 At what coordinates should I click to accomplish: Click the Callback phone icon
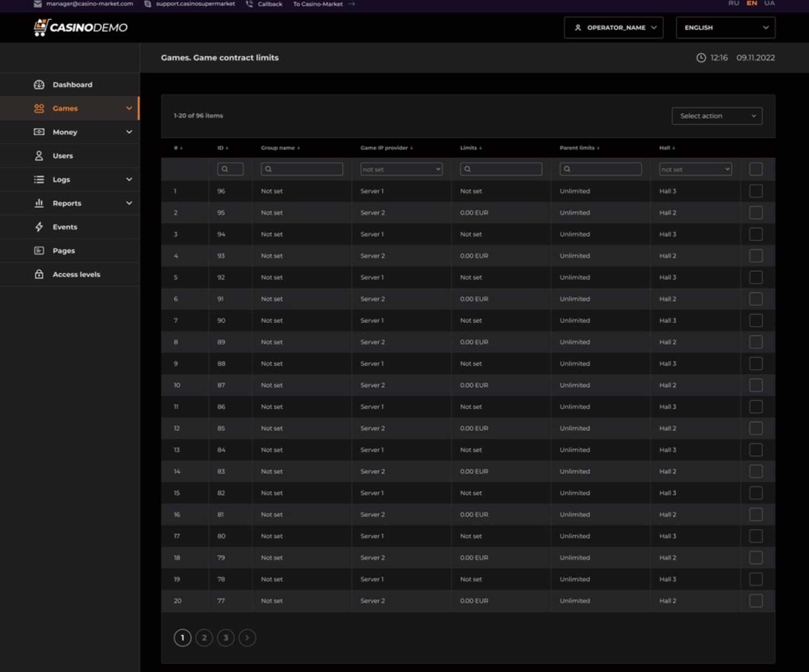click(249, 4)
